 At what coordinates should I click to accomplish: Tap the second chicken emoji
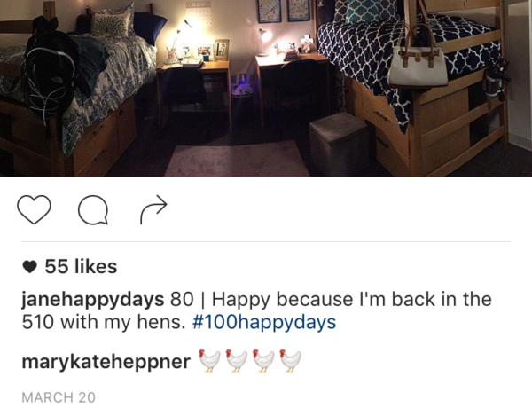[x=237, y=360]
